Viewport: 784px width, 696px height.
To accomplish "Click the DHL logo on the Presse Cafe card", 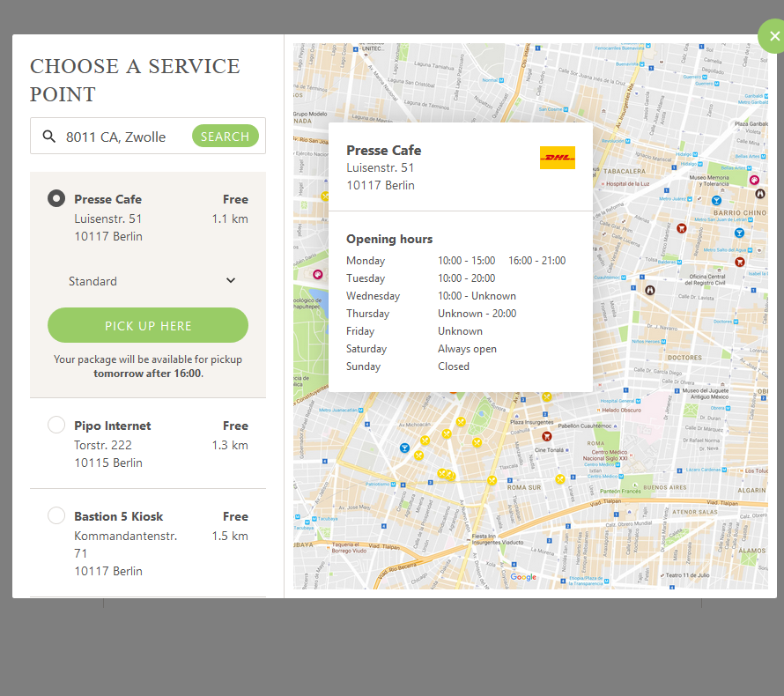I will click(x=557, y=158).
